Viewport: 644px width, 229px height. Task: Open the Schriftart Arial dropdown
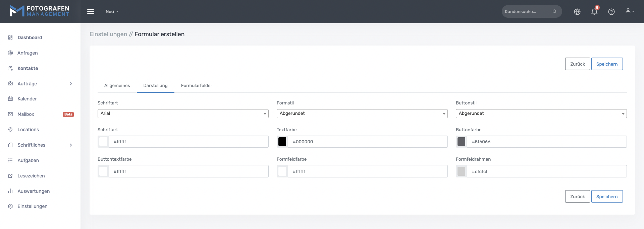pos(183,113)
